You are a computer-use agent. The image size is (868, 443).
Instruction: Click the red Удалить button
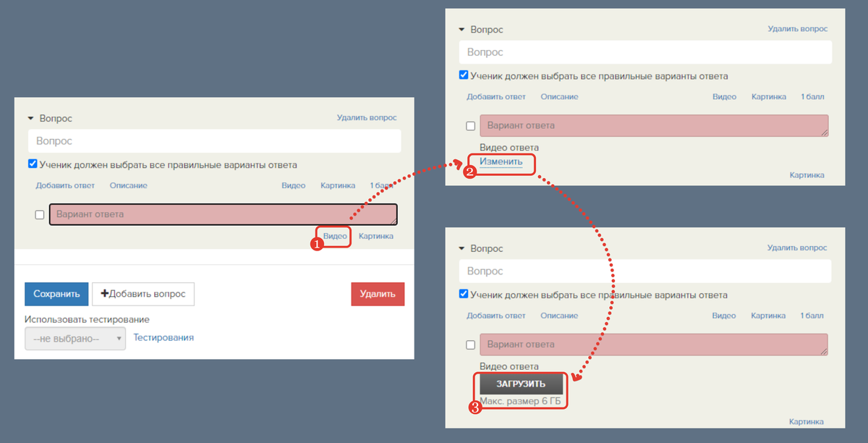[x=378, y=294]
